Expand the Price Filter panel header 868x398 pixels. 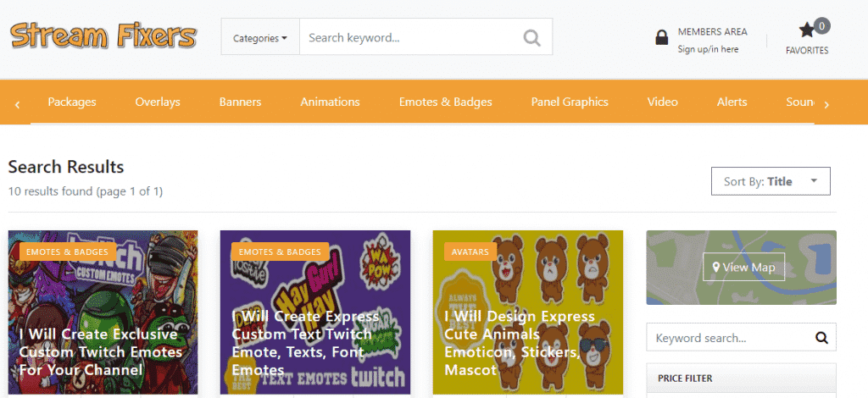tap(741, 379)
